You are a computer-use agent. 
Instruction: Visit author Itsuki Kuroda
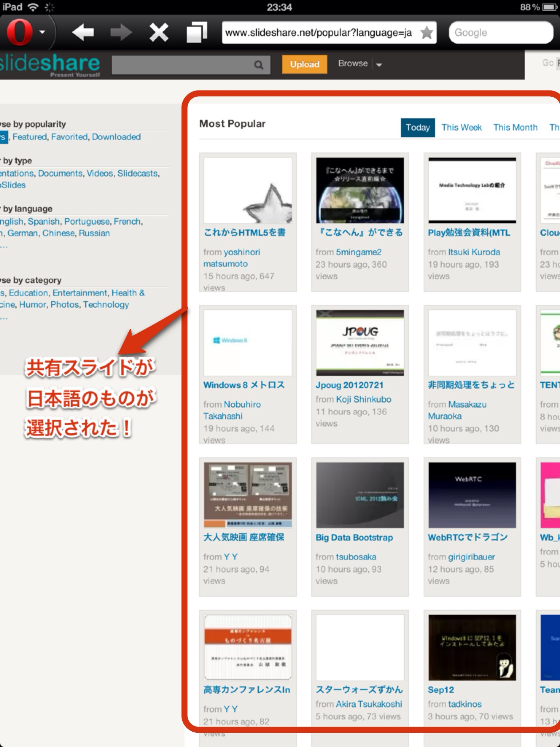474,252
